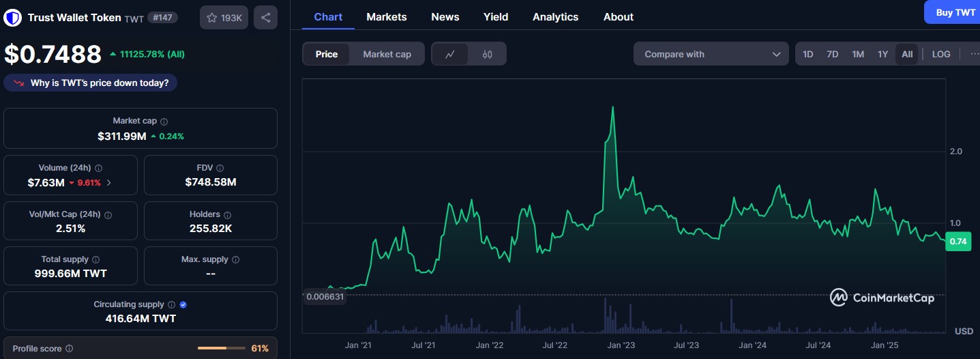Add TWT to watchlist via star button
The height and width of the screenshot is (359, 980).
point(224,18)
